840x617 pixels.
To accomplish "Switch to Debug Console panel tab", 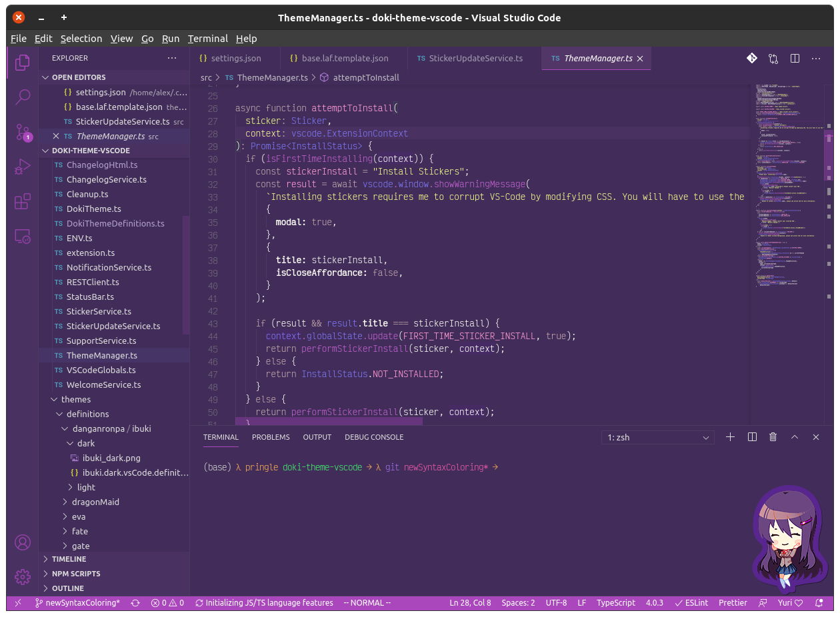I will click(x=374, y=437).
